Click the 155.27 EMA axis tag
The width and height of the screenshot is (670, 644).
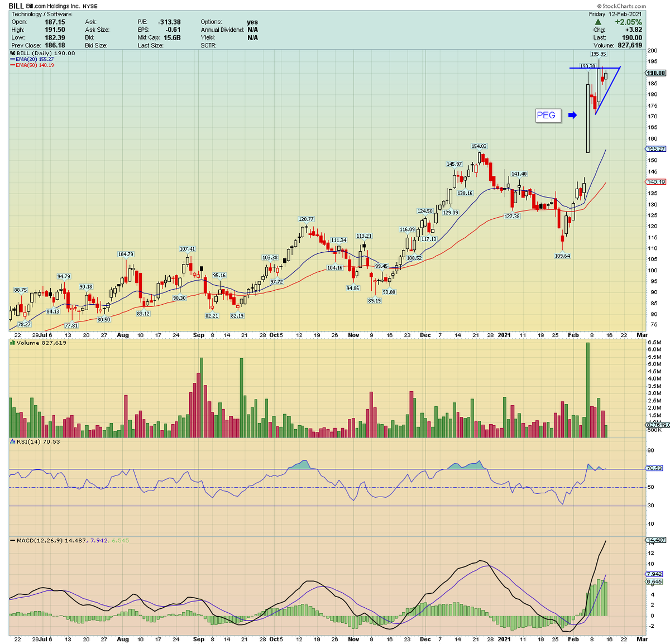pyautogui.click(x=655, y=149)
